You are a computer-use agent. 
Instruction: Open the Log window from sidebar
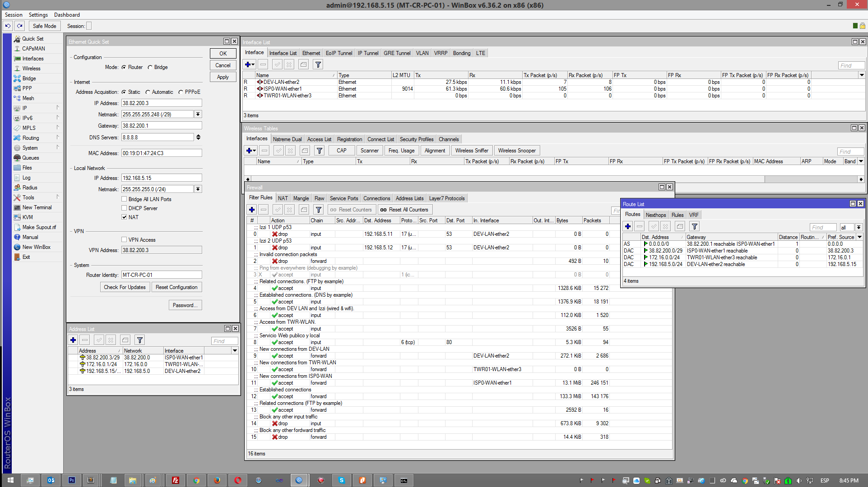26,177
